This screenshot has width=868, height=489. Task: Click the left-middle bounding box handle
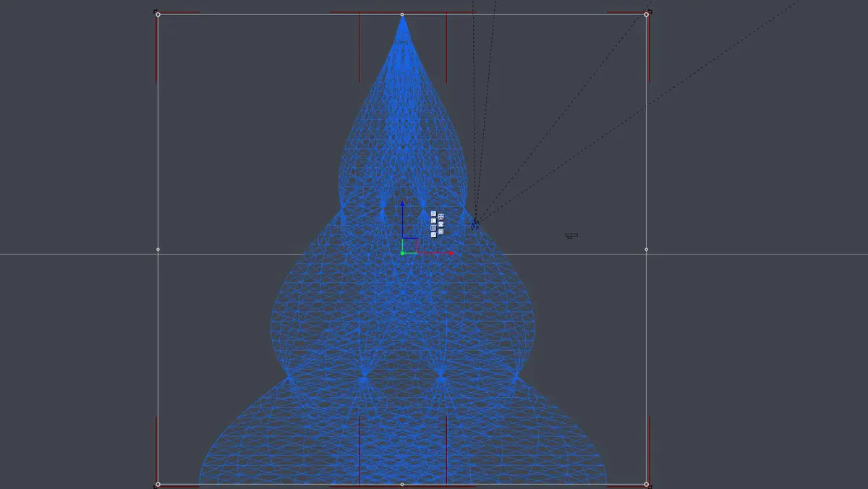158,250
